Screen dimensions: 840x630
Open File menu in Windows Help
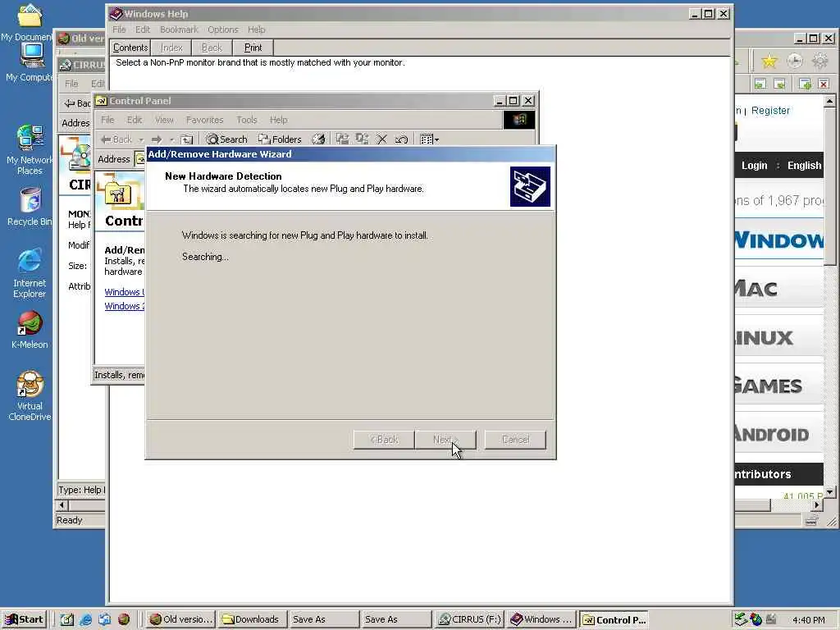[119, 30]
